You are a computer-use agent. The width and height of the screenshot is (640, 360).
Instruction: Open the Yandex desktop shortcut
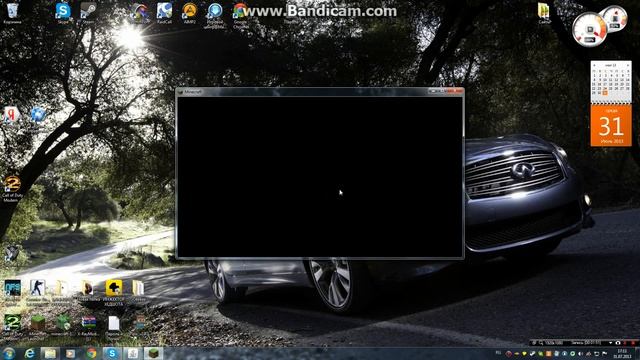click(12, 115)
